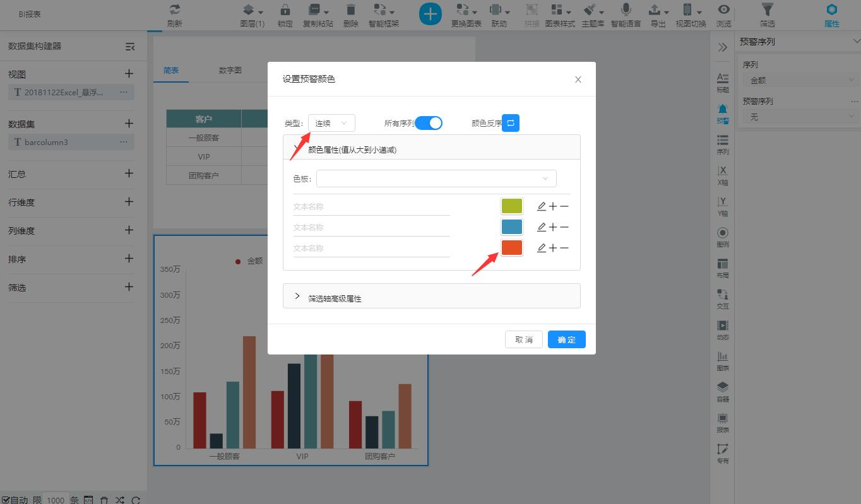The width and height of the screenshot is (861, 504).
Task: Switch to the 简表 tab
Action: [x=171, y=70]
